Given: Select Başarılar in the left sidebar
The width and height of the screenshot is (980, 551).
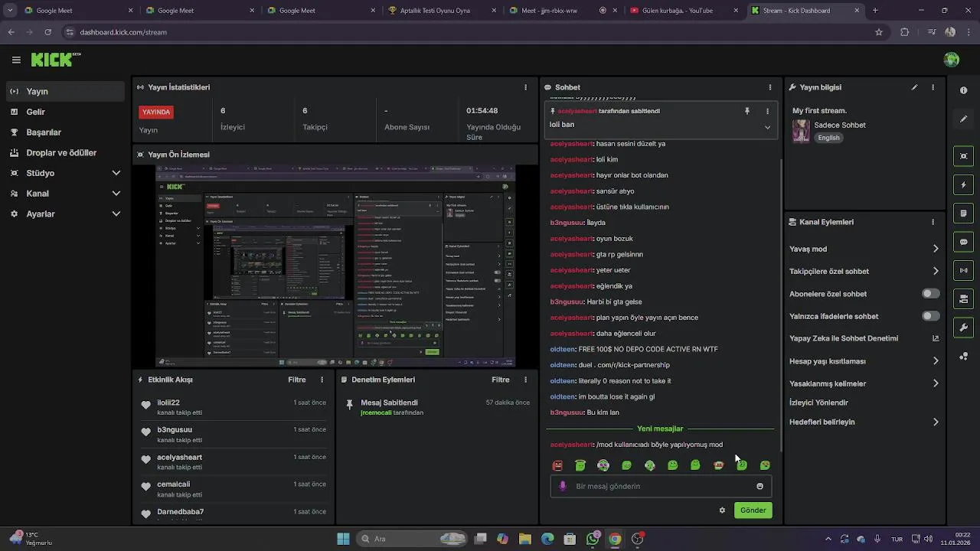Looking at the screenshot, I should pos(66,132).
